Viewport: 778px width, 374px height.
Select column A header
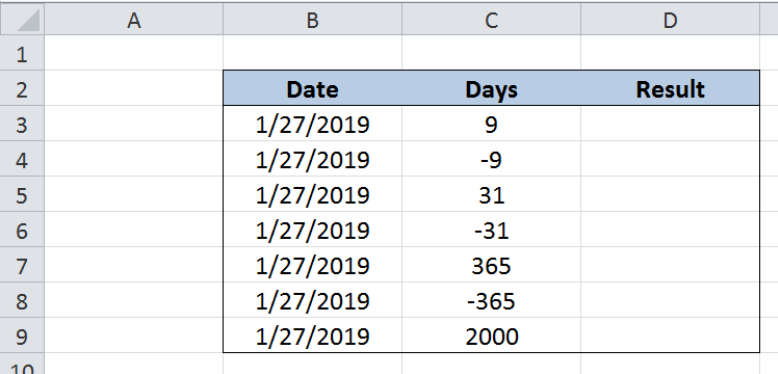(x=134, y=20)
